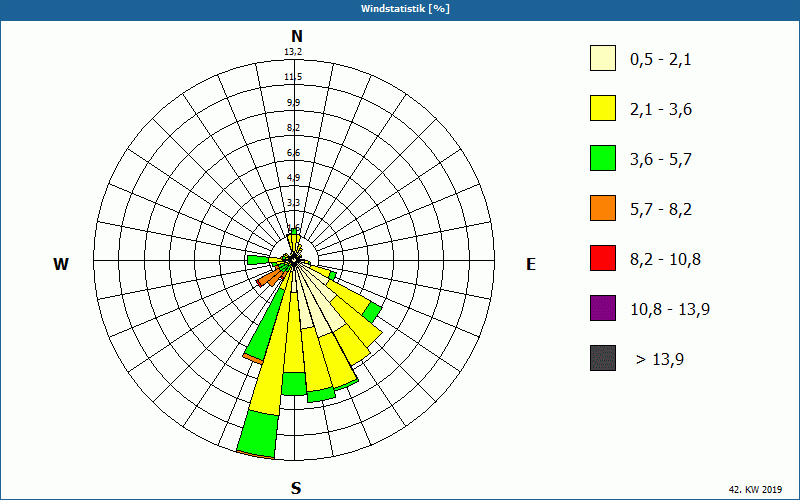Screen dimensions: 800x500
Task: Click the 9,9 radial axis value
Action: click(x=293, y=103)
